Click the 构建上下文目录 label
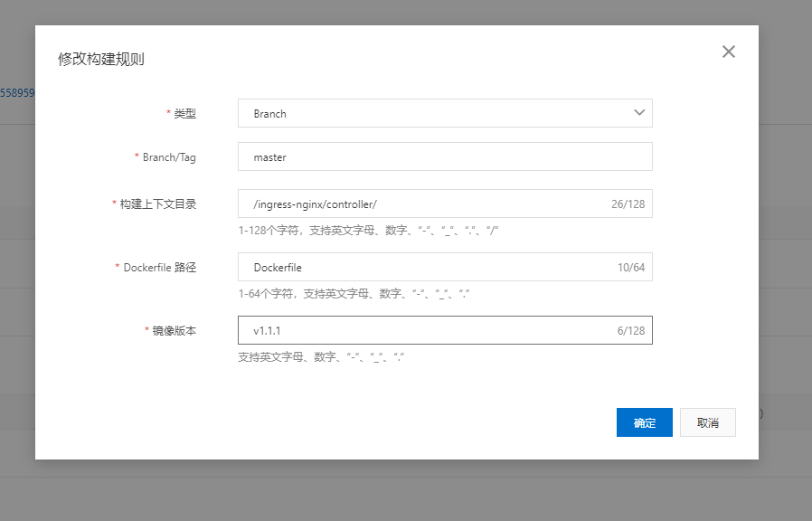This screenshot has width=812, height=521. (x=157, y=204)
